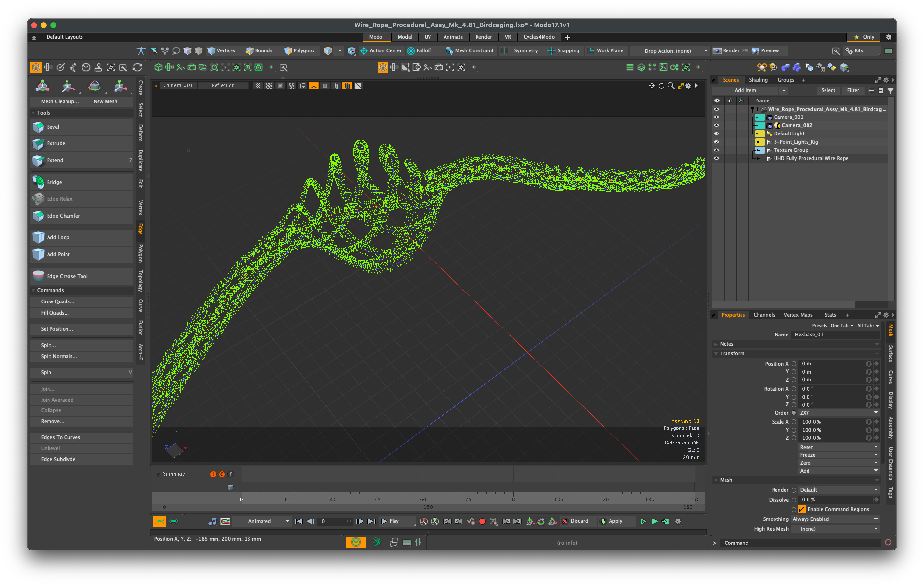Image resolution: width=924 pixels, height=586 pixels.
Task: Open the Channels tab
Action: tap(764, 315)
